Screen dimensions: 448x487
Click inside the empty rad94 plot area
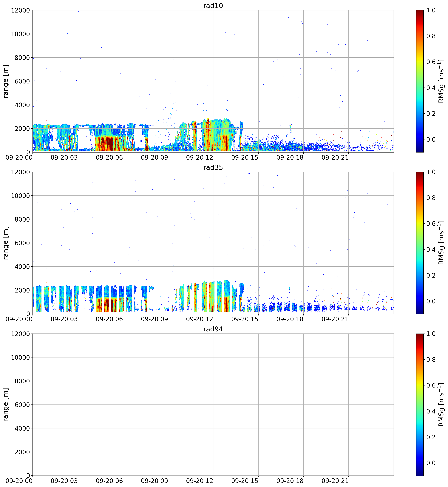tap(213, 405)
